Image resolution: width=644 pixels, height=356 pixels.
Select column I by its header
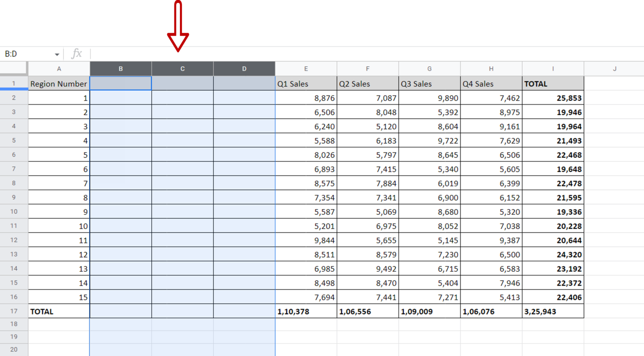pos(553,68)
